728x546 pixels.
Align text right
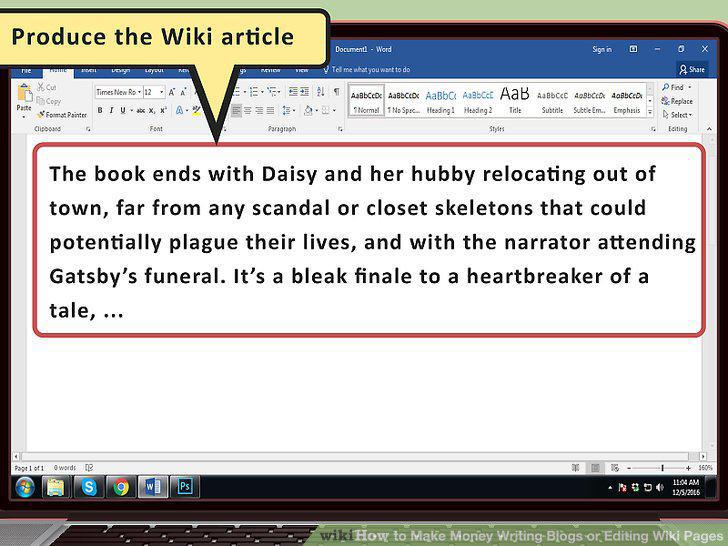259,110
